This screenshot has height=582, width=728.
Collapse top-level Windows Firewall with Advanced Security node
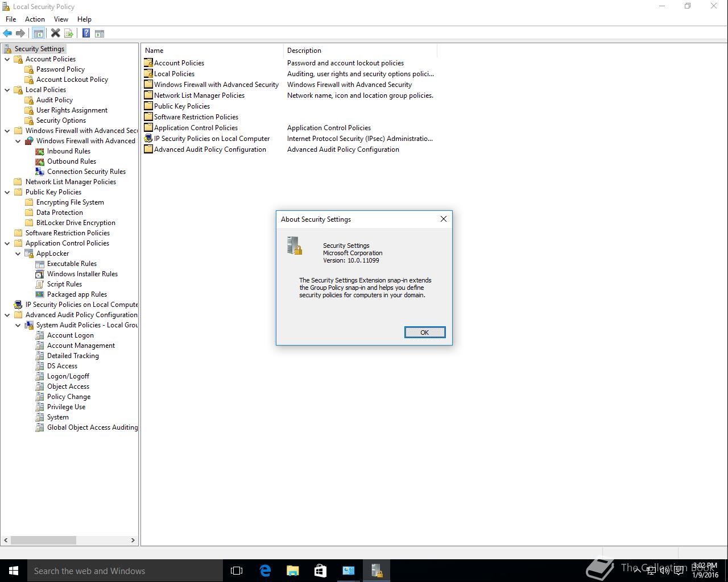coord(7,131)
